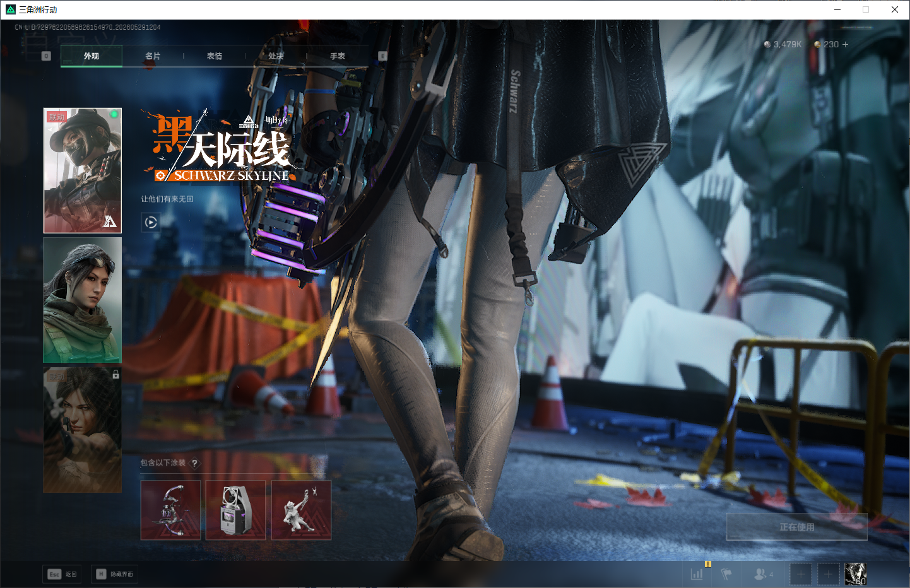Switch to the 名片 tab
This screenshot has height=588, width=910.
point(153,56)
